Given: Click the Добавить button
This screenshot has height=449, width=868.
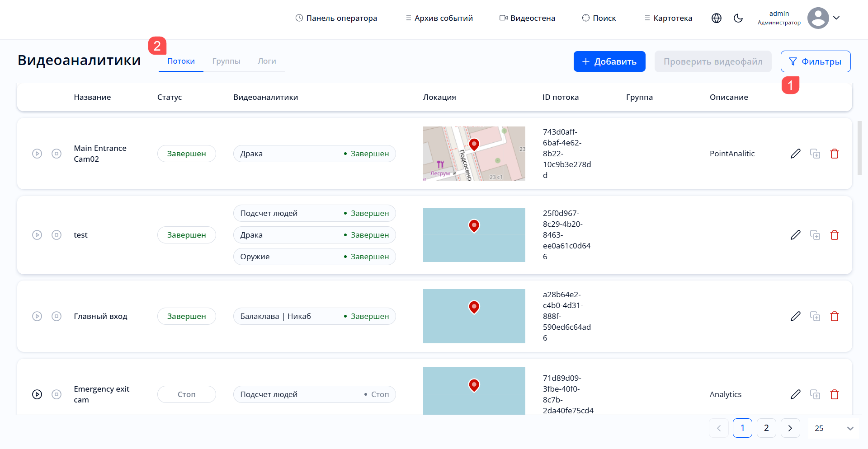Looking at the screenshot, I should point(609,61).
